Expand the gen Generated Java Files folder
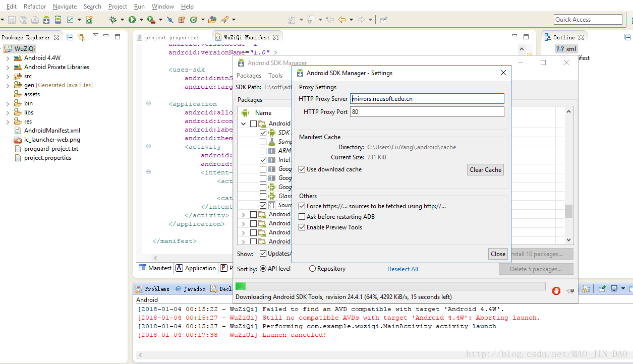This screenshot has width=633, height=364. tap(8, 85)
